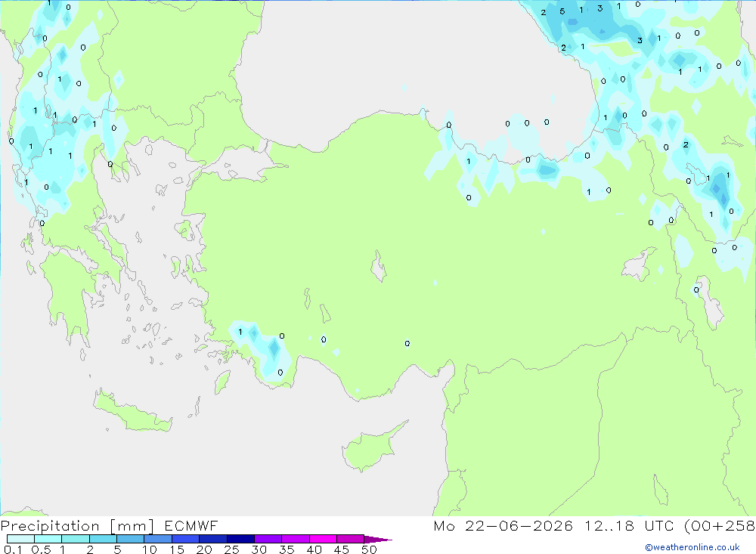Click the over-50 arrow tip of the legend

point(378,540)
